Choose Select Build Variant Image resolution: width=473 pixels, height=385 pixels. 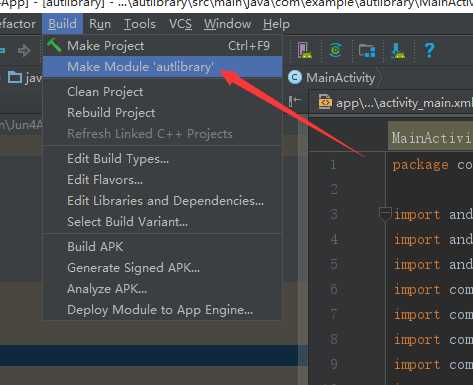pos(163,222)
